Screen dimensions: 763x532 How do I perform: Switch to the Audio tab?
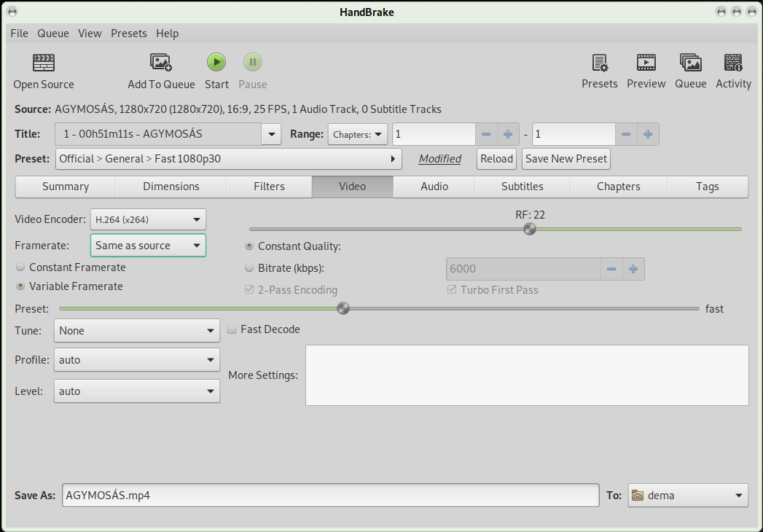pos(434,187)
